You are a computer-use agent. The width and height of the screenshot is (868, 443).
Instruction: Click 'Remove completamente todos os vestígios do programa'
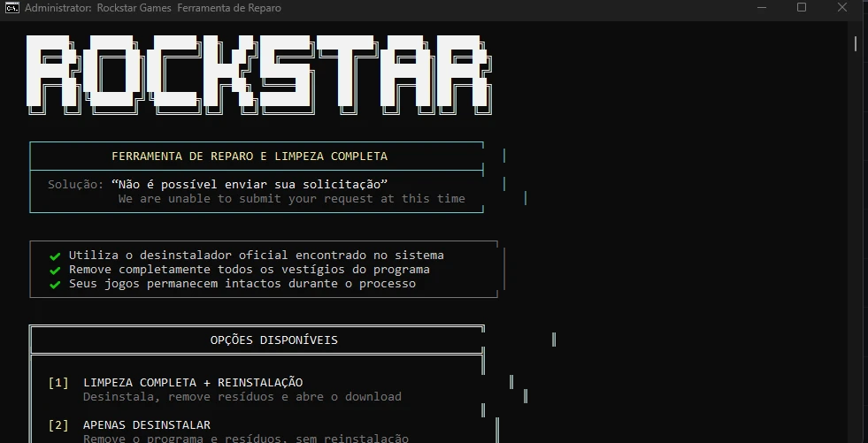click(x=250, y=270)
